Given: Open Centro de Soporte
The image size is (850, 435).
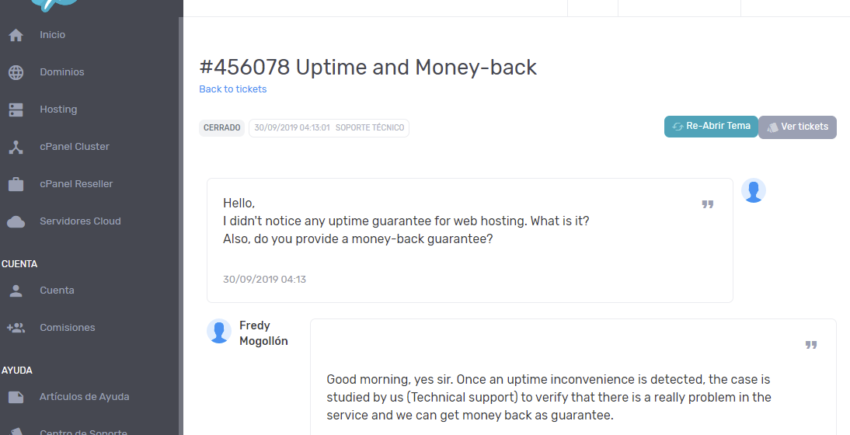Looking at the screenshot, I should coord(83,432).
